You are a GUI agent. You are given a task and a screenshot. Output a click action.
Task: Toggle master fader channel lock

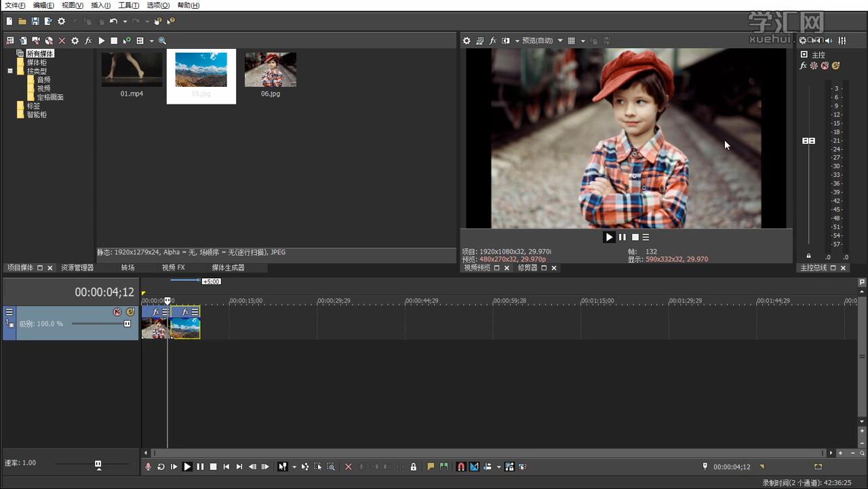tap(808, 256)
